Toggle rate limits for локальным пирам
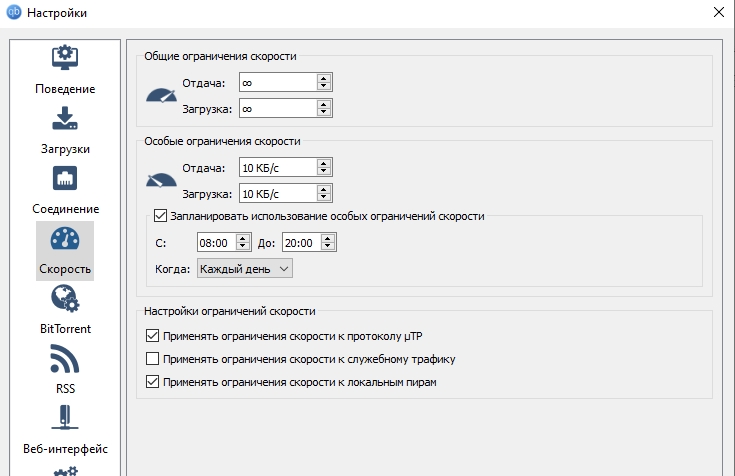Viewport: 735px width, 476px height. tap(152, 382)
